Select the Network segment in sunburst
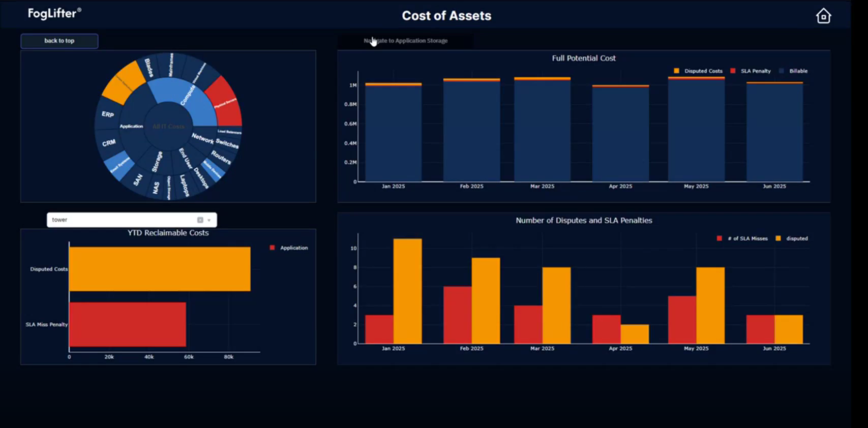This screenshot has height=428, width=868. (x=202, y=138)
